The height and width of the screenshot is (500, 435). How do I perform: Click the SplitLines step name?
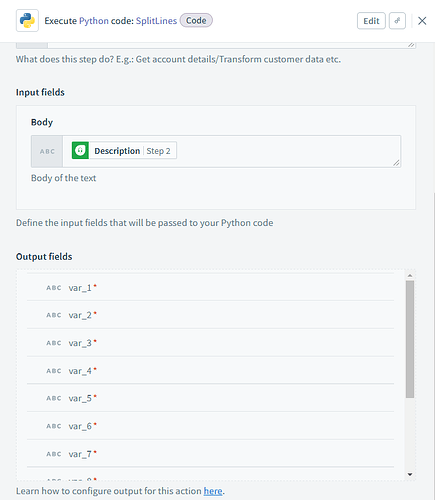(156, 21)
